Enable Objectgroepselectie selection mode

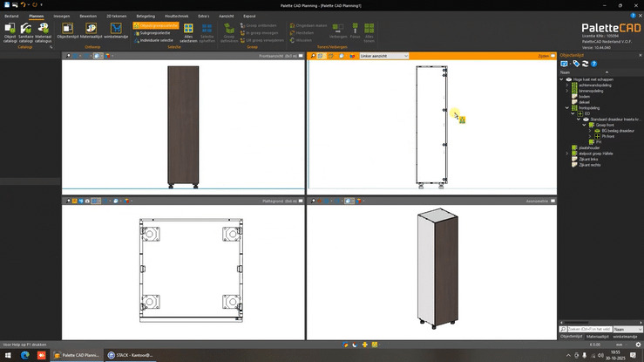(156, 26)
